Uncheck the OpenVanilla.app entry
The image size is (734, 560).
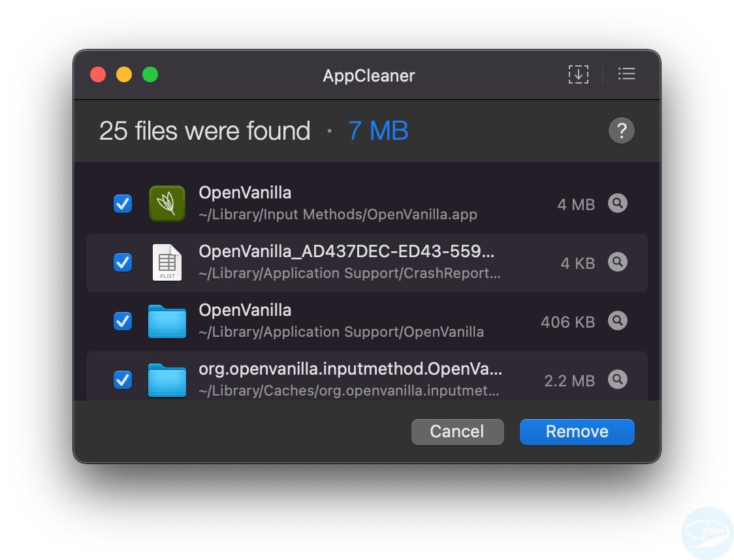click(x=122, y=204)
